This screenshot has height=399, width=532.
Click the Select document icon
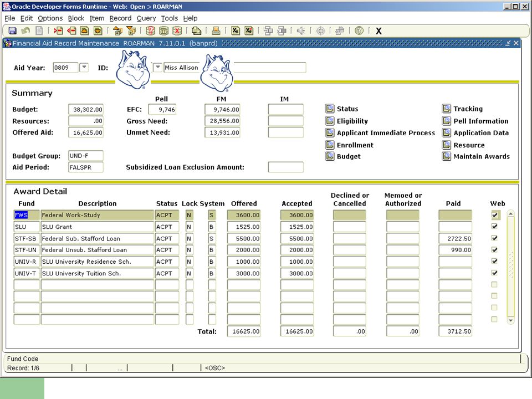39,31
